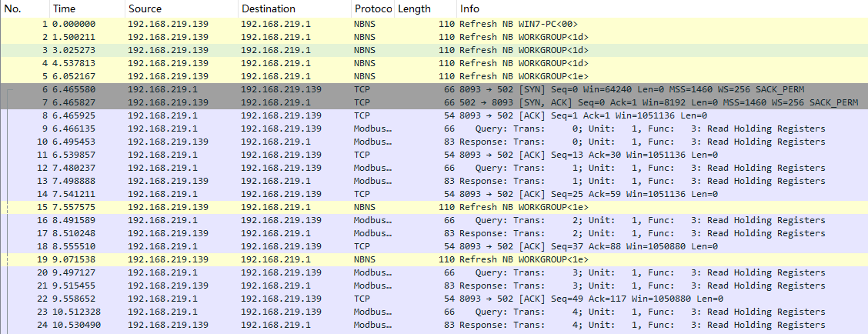Select Modbus response Trans 4 packet 24
This screenshot has height=334, width=868.
pyautogui.click(x=434, y=325)
